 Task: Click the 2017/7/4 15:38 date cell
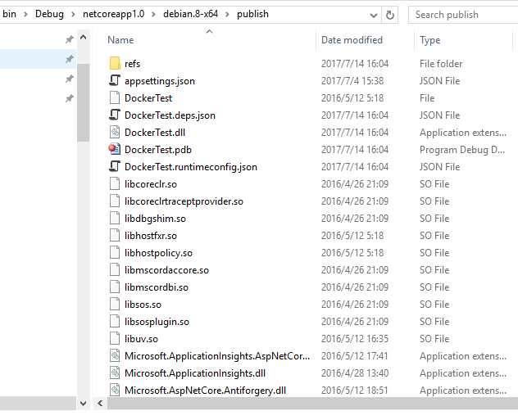coord(352,81)
